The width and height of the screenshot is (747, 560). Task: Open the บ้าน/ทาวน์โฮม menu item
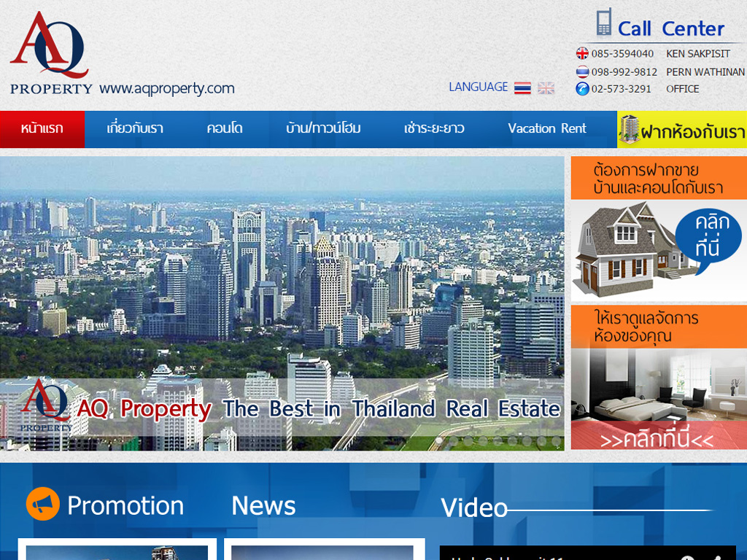click(323, 129)
